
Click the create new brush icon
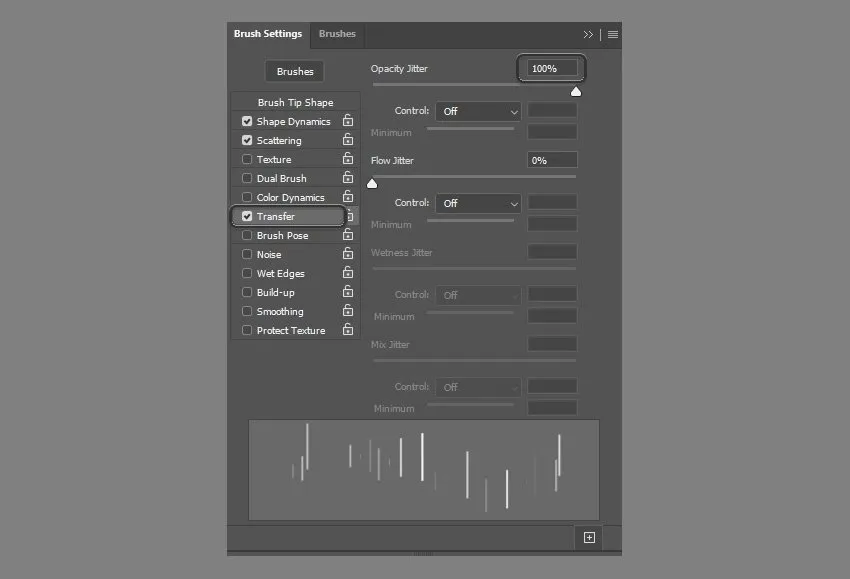pyautogui.click(x=589, y=537)
